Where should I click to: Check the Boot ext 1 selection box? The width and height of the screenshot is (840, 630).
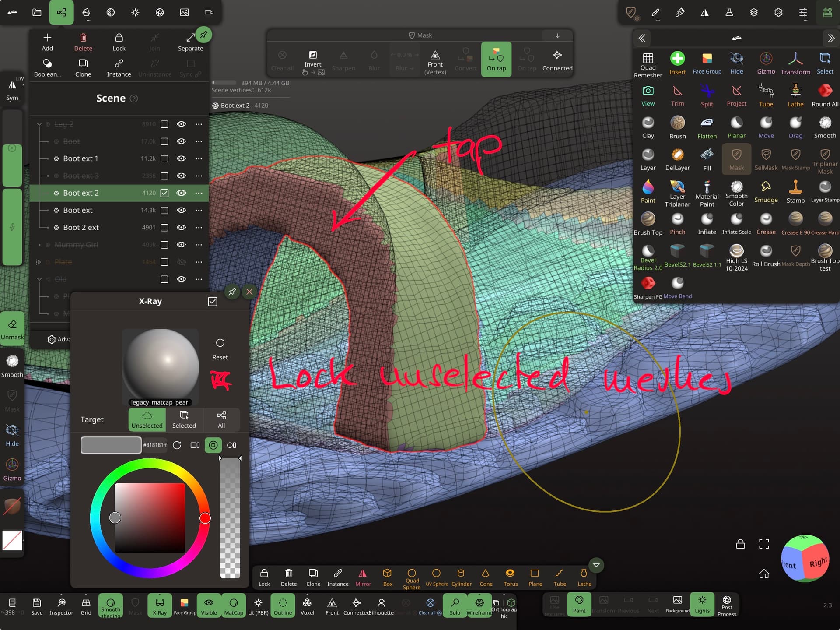tap(164, 158)
